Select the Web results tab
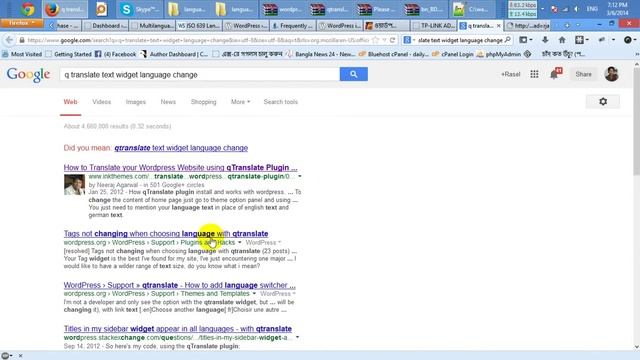Screen dimensions: 640x360 [x=70, y=102]
